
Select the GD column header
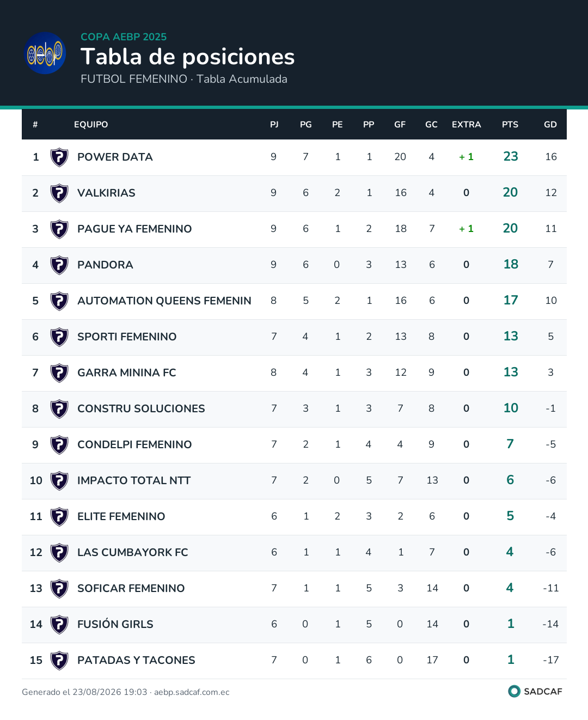click(x=550, y=125)
